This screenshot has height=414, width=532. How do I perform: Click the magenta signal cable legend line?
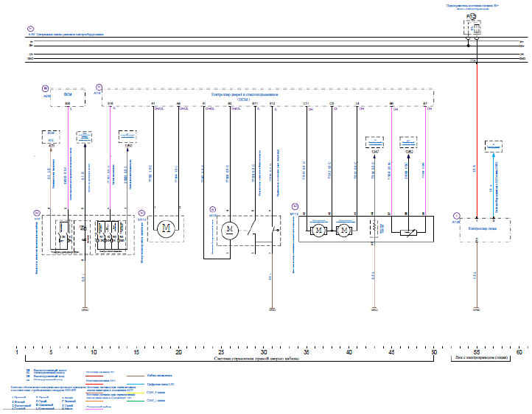tap(95, 410)
